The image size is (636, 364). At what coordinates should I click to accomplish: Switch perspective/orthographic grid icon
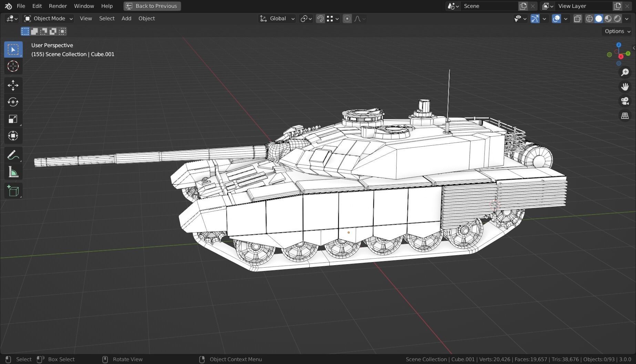coord(625,116)
